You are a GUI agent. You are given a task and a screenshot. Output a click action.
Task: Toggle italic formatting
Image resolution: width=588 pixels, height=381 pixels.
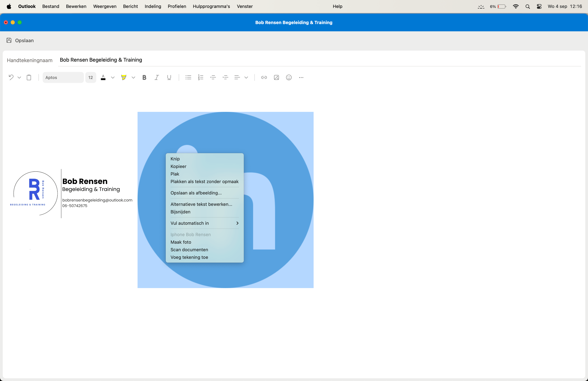click(x=157, y=78)
